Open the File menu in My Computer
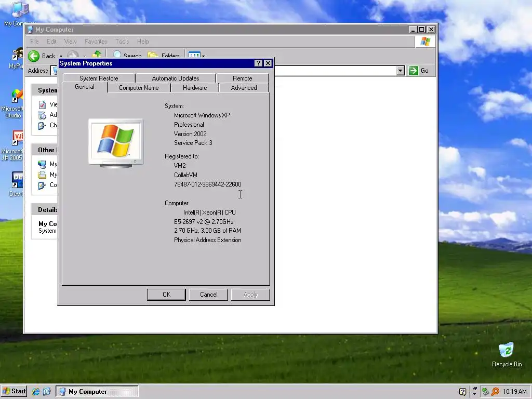 click(x=34, y=42)
